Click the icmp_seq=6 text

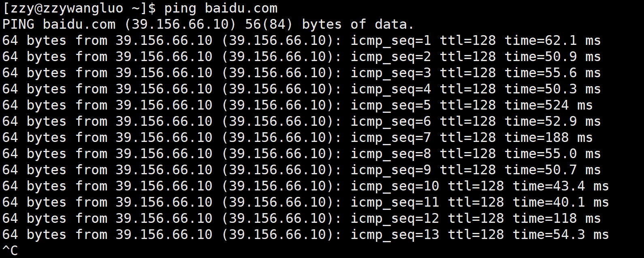coord(391,122)
